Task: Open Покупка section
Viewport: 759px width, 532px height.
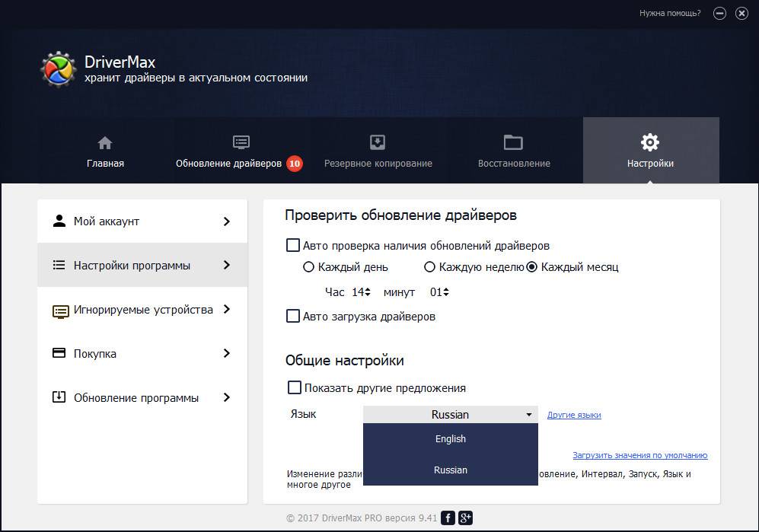Action: [142, 353]
